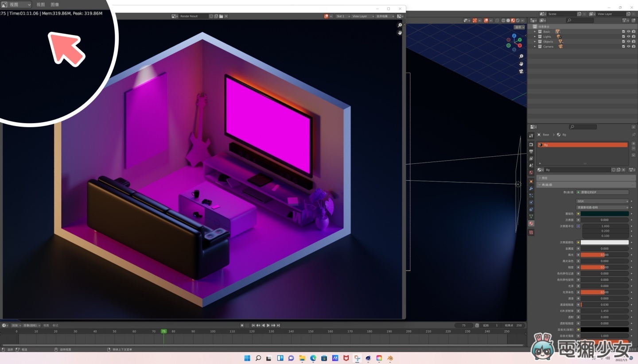Open the Material properties tab
This screenshot has height=364, width=638.
(x=531, y=224)
